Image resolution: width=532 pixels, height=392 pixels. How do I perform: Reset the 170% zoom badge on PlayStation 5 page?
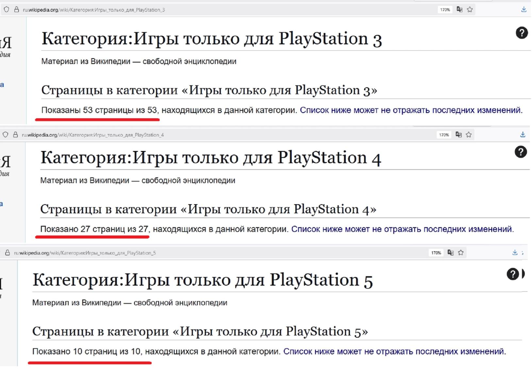[436, 253]
